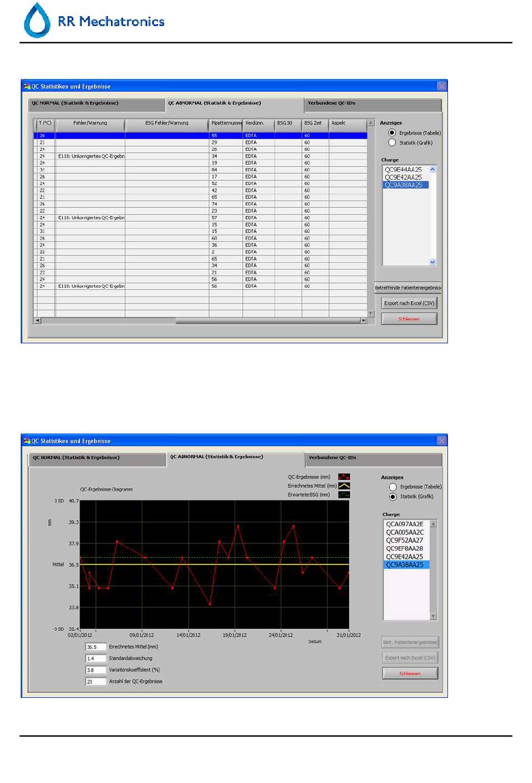Click title bar icon of graph-view window
The image size is (532, 783).
[27, 441]
